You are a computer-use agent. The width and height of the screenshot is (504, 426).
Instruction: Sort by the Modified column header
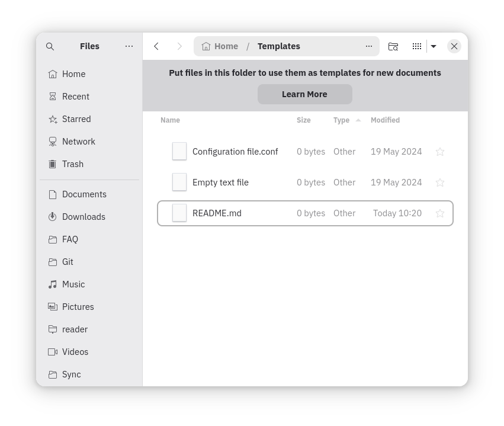click(385, 120)
